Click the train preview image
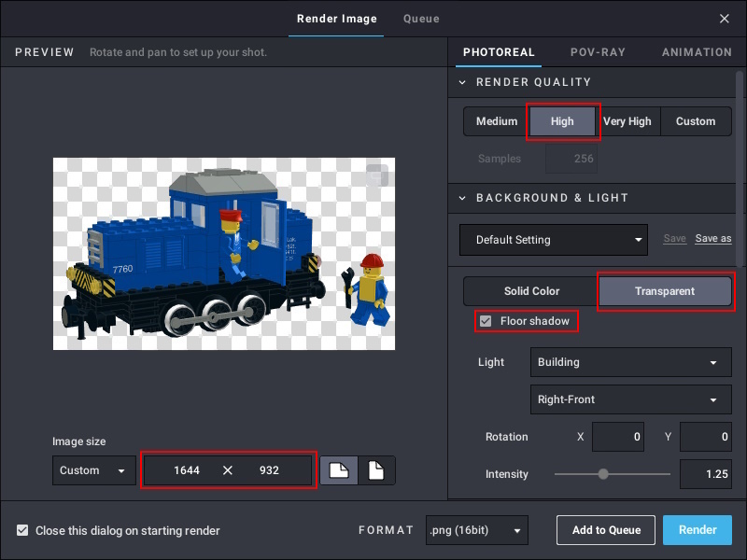Screen dimensions: 747x560 click(x=224, y=254)
